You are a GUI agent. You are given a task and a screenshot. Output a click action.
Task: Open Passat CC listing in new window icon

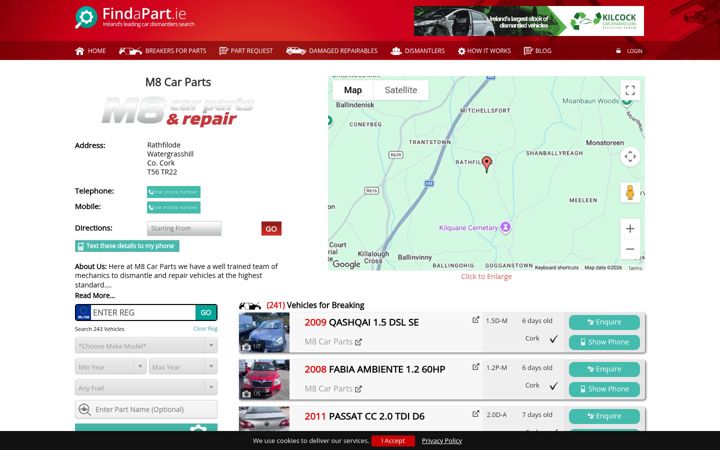pos(475,414)
